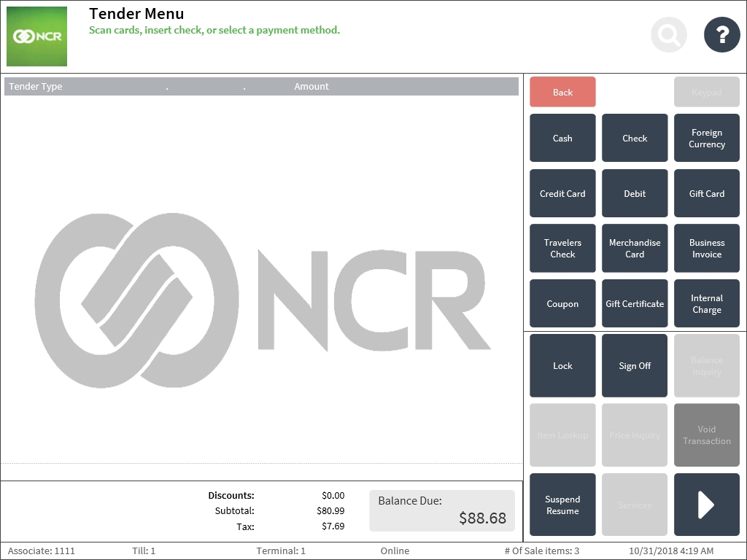Pay with Credit Card
Image resolution: width=747 pixels, height=560 pixels.
(x=562, y=193)
